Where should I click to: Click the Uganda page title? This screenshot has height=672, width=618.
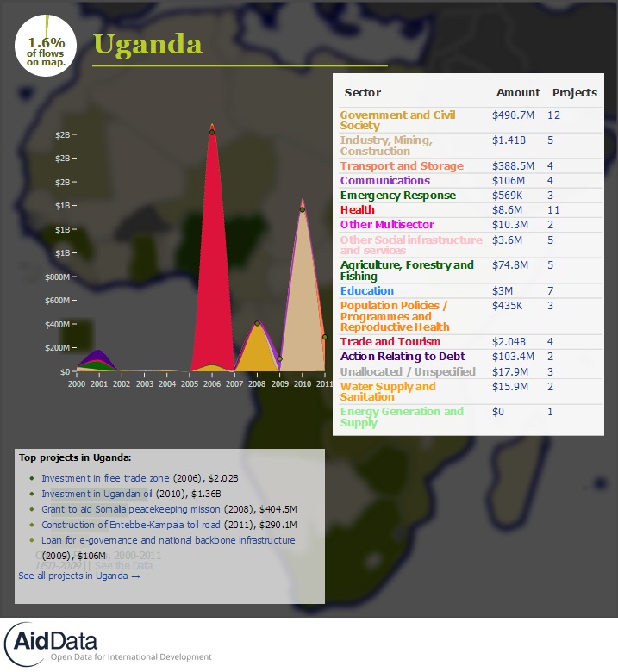coord(147,44)
